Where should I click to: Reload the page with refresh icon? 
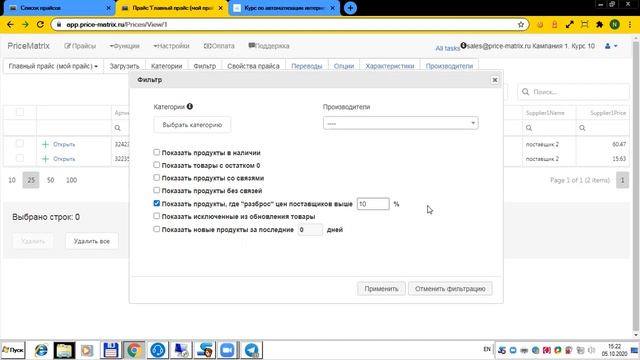(40, 24)
